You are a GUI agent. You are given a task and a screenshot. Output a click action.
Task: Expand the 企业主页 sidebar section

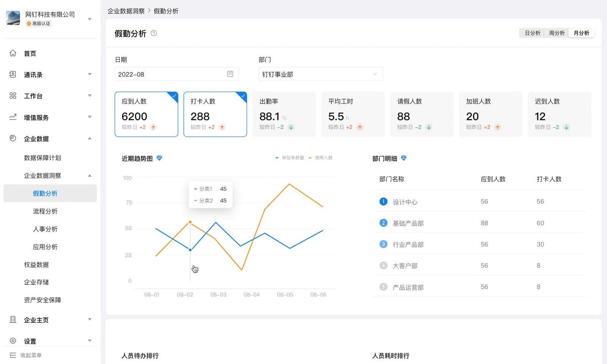(90, 320)
